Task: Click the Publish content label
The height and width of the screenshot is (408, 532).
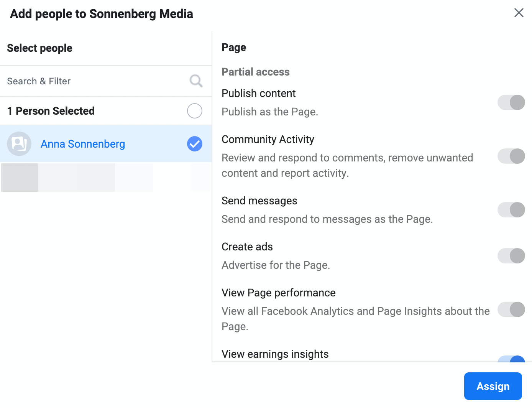Action: click(259, 93)
